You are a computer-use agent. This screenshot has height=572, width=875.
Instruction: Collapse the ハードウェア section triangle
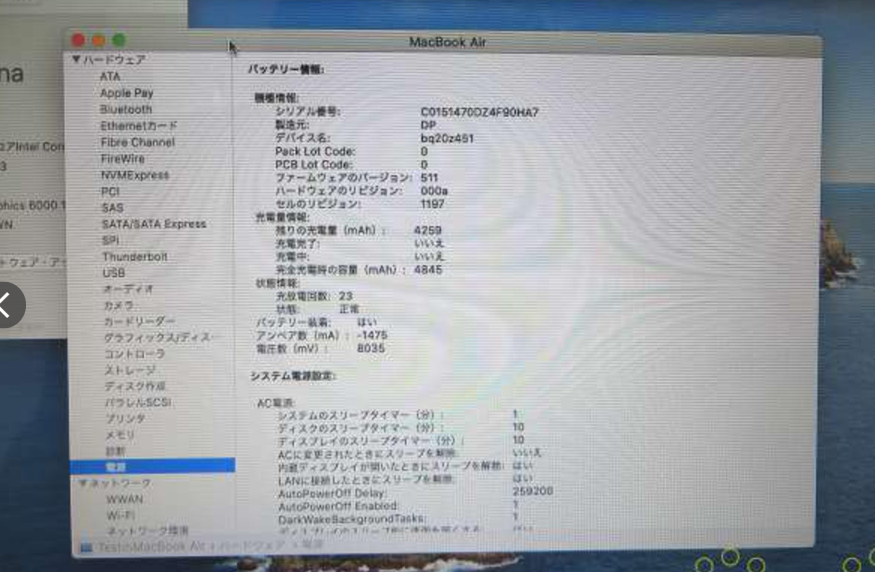[76, 59]
